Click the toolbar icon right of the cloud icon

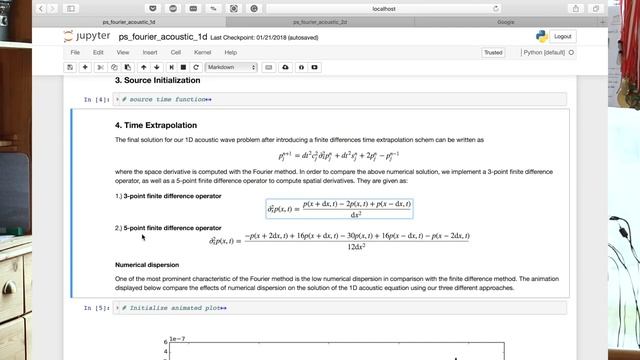pos(301,67)
